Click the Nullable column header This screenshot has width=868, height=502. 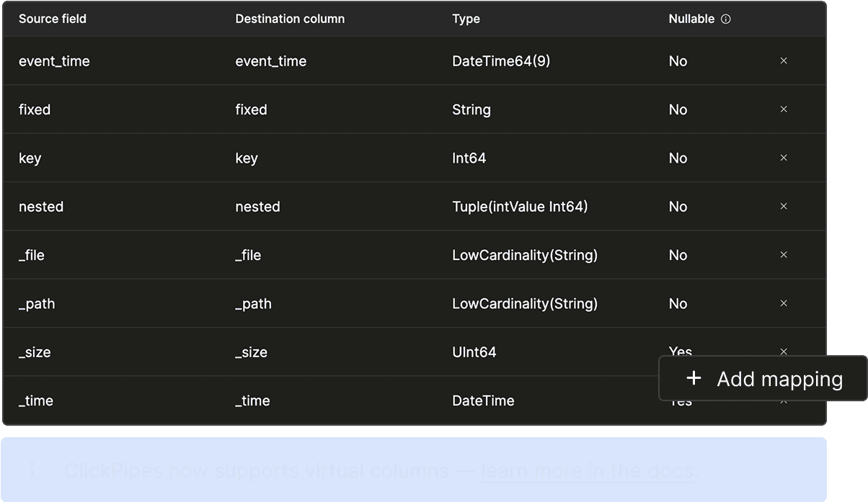point(691,19)
